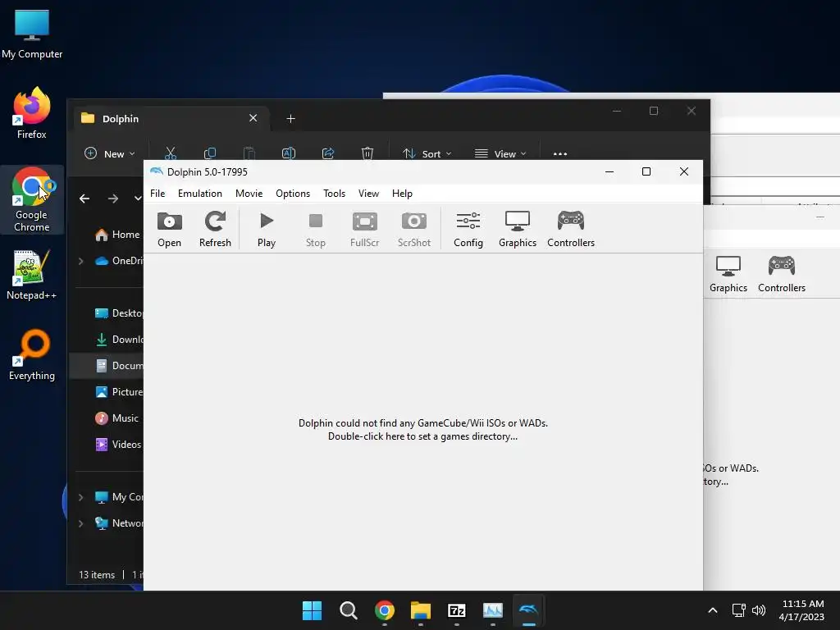The height and width of the screenshot is (630, 840).
Task: Open the Options menu
Action: tap(293, 194)
